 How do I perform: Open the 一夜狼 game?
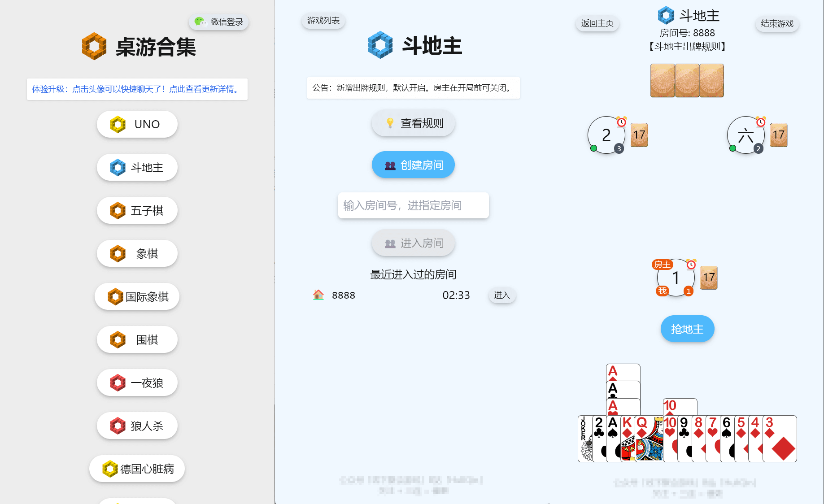tap(137, 382)
